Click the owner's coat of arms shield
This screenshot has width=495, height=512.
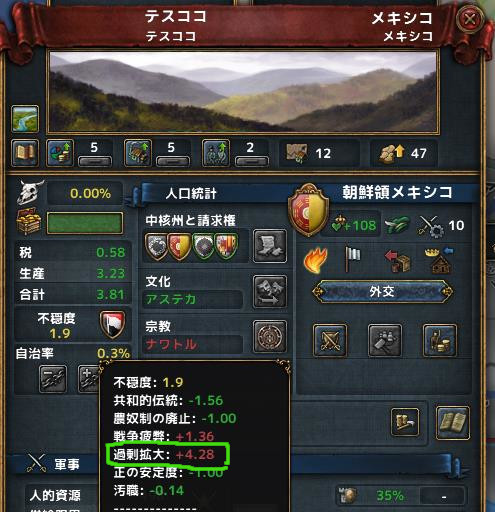[308, 210]
